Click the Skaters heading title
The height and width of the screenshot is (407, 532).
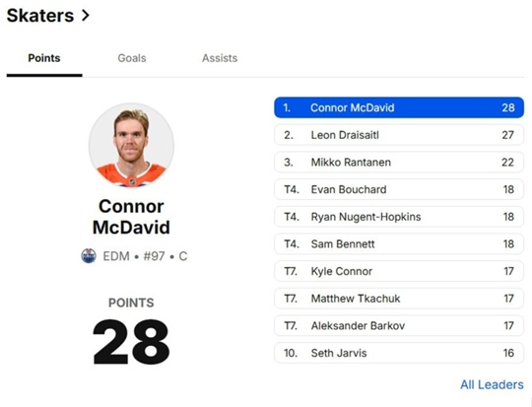tap(40, 16)
